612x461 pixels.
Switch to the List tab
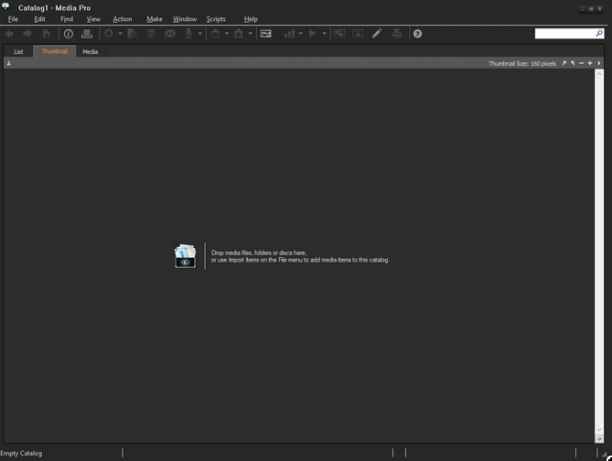click(x=18, y=52)
